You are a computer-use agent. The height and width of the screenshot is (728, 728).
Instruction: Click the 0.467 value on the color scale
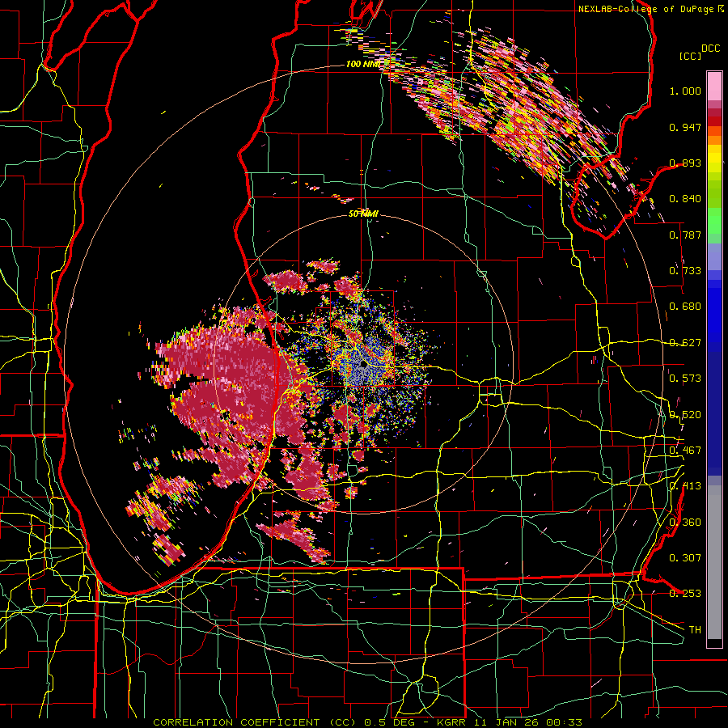[685, 451]
